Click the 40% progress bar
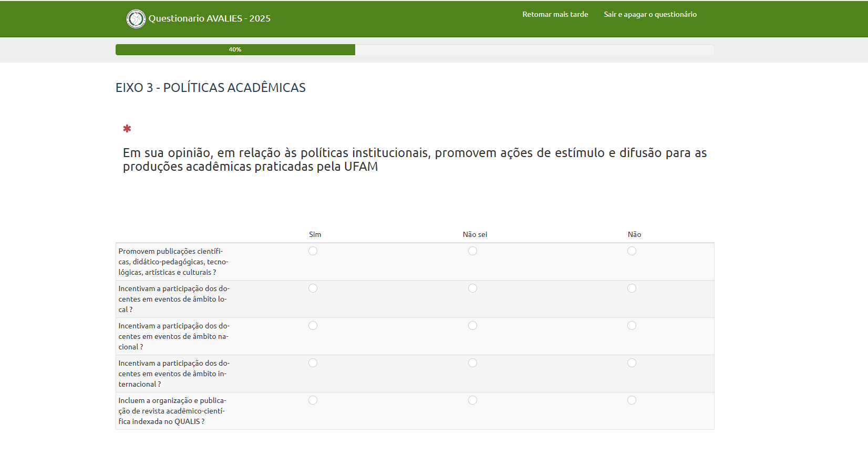 click(235, 50)
